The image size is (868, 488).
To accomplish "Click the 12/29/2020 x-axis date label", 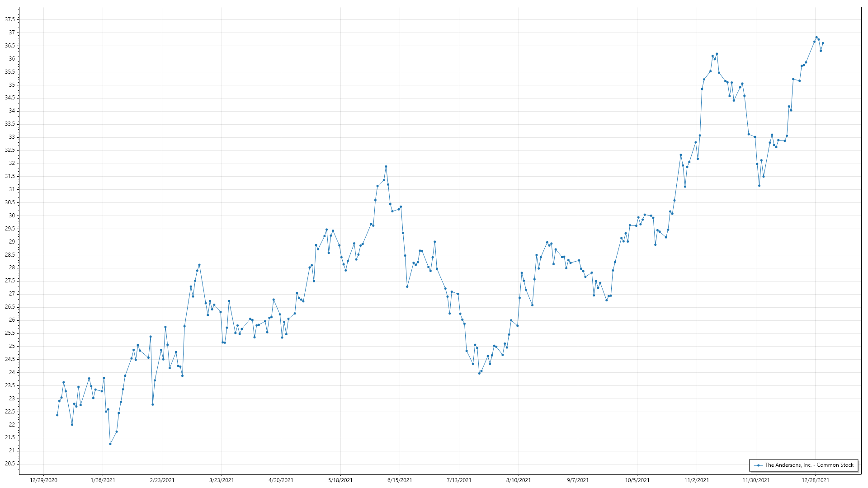I will pyautogui.click(x=43, y=480).
